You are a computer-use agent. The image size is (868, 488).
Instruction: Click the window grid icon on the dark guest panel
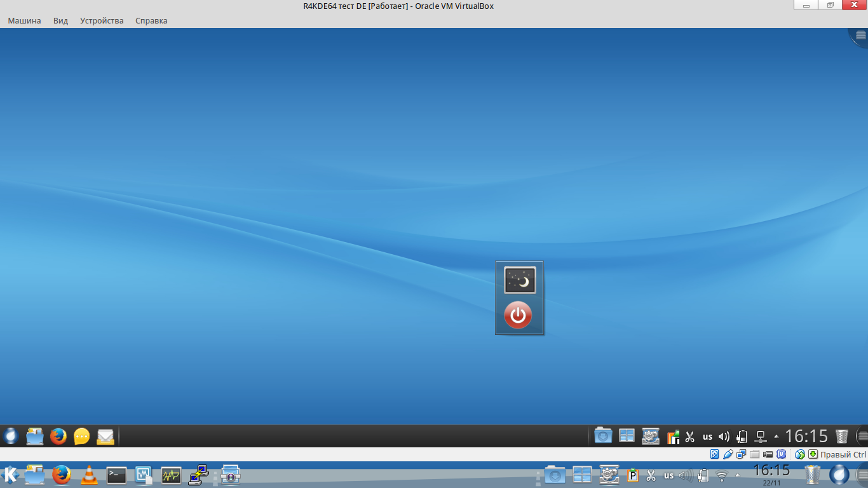pyautogui.click(x=627, y=436)
